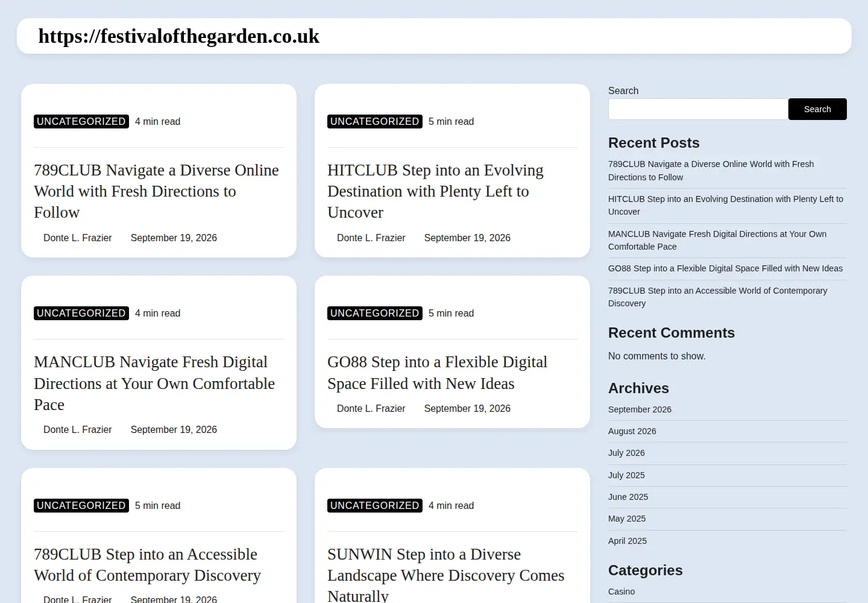Screen dimensions: 868x603
Task: Click the Recent Posts heading
Action: pos(654,143)
